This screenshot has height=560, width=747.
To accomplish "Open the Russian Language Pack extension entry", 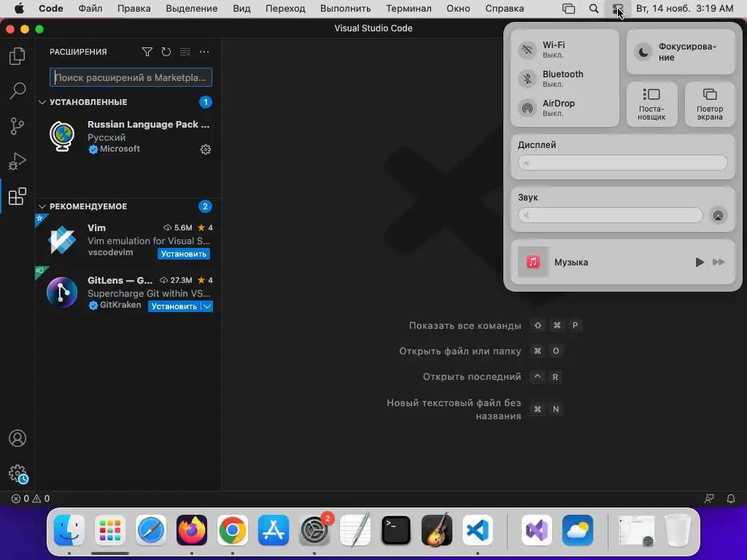I will click(128, 136).
